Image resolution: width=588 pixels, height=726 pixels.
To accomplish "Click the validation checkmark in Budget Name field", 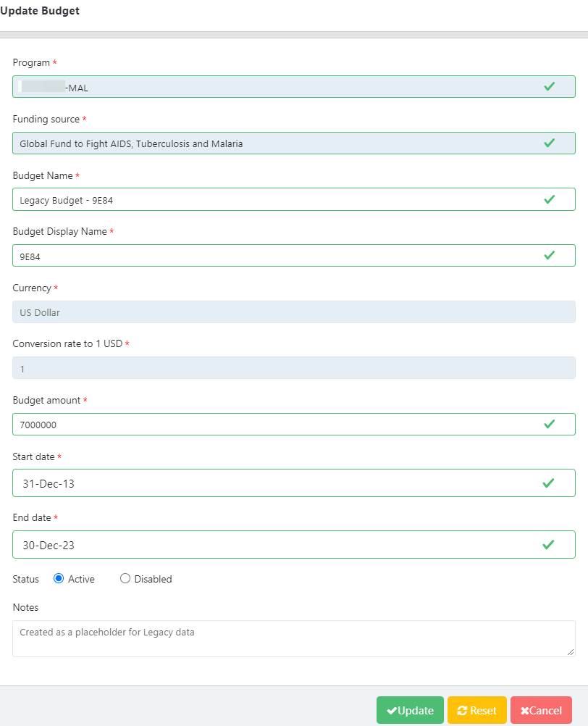I will [x=549, y=199].
